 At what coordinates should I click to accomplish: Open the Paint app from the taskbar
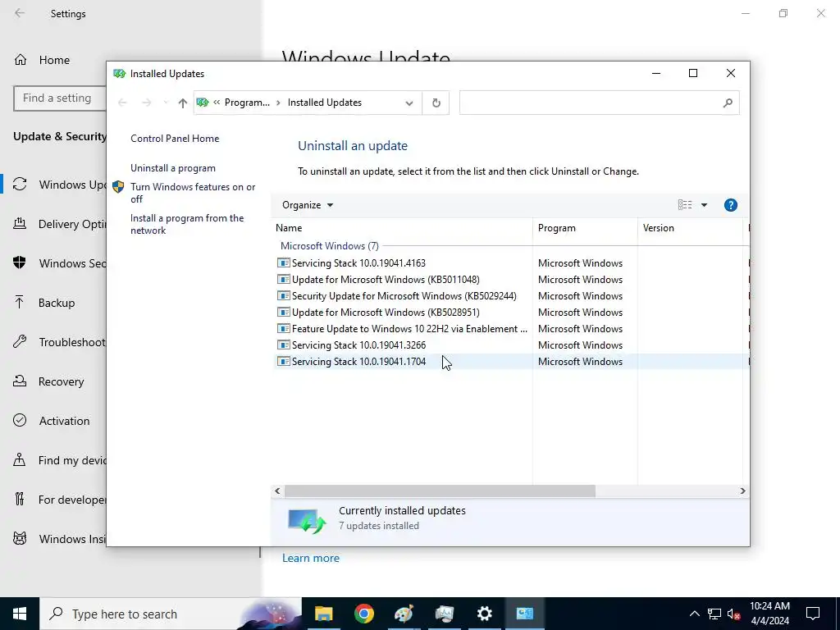pos(404,614)
